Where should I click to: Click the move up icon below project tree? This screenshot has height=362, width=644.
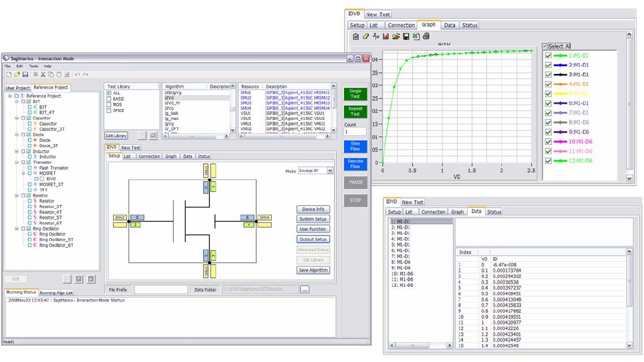79,279
